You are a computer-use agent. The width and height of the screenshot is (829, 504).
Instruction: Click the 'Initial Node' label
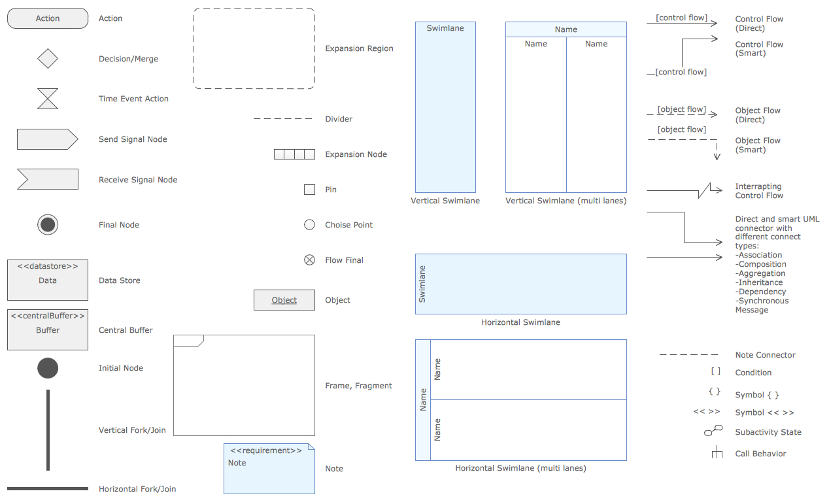click(x=121, y=368)
